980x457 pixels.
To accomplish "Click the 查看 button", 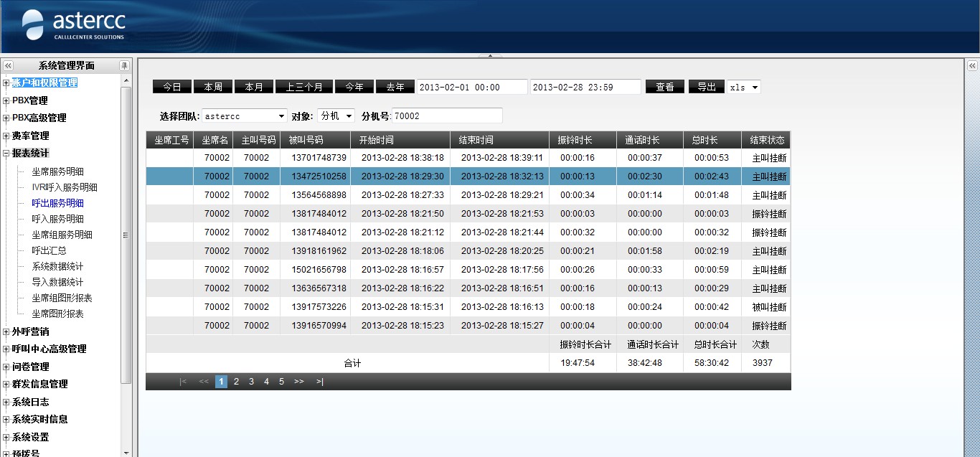I will 665,87.
